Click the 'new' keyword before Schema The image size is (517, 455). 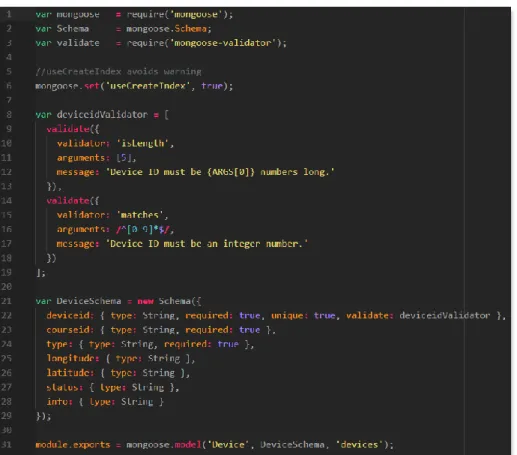145,301
